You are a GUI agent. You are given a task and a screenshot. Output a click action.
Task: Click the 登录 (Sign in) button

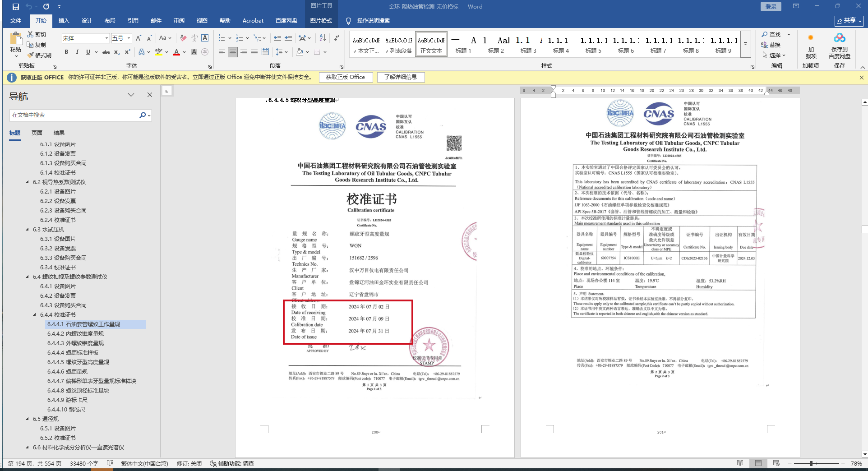pyautogui.click(x=771, y=7)
